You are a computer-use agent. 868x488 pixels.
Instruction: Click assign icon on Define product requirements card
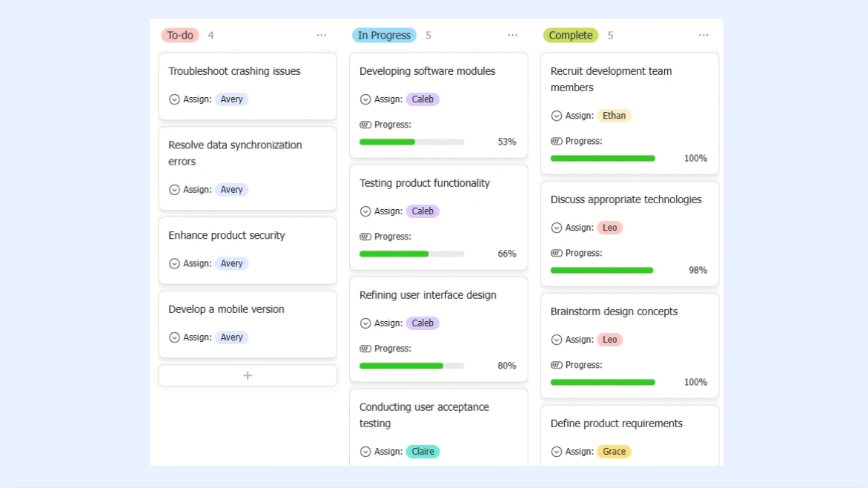click(557, 452)
